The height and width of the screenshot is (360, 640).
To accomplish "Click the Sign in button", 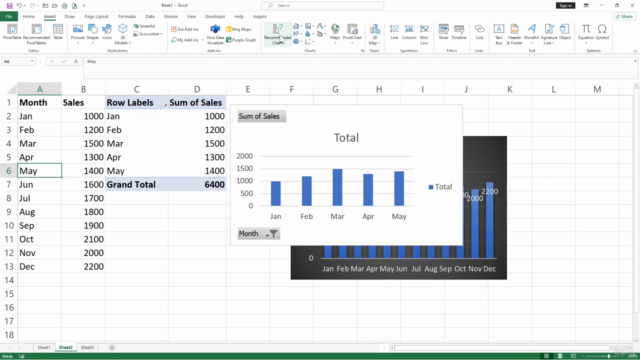I will pos(565,6).
